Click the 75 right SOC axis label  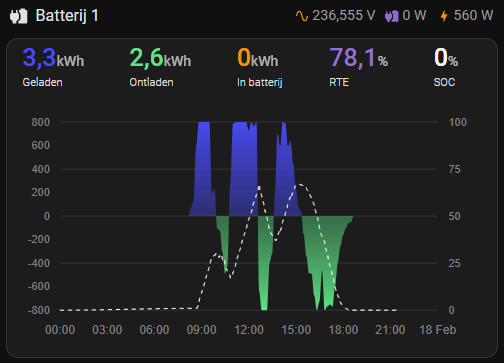454,169
